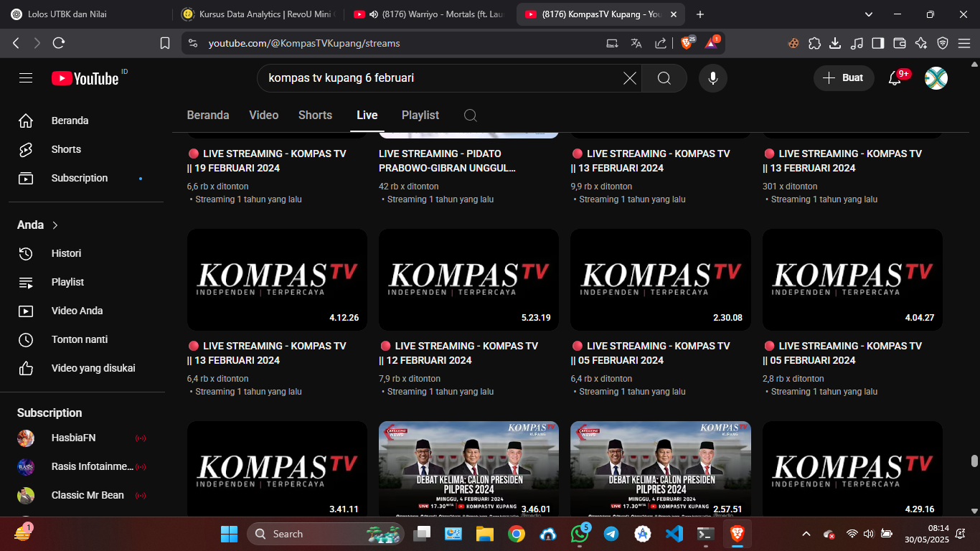Switch to Beranda channel tab
Image resolution: width=980 pixels, height=551 pixels.
(208, 116)
